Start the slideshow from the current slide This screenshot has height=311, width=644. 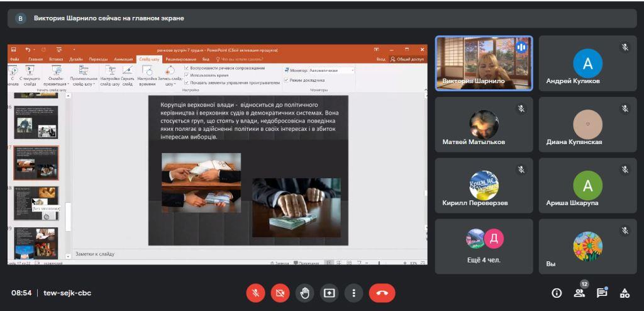pos(30,76)
